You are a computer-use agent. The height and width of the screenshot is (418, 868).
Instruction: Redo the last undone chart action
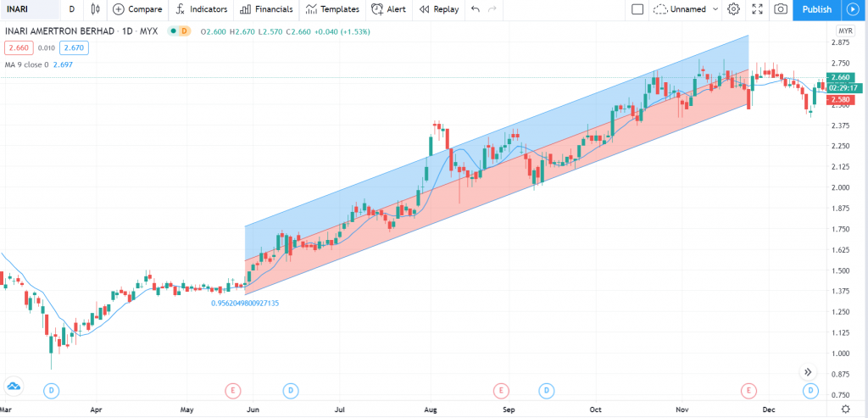(493, 9)
